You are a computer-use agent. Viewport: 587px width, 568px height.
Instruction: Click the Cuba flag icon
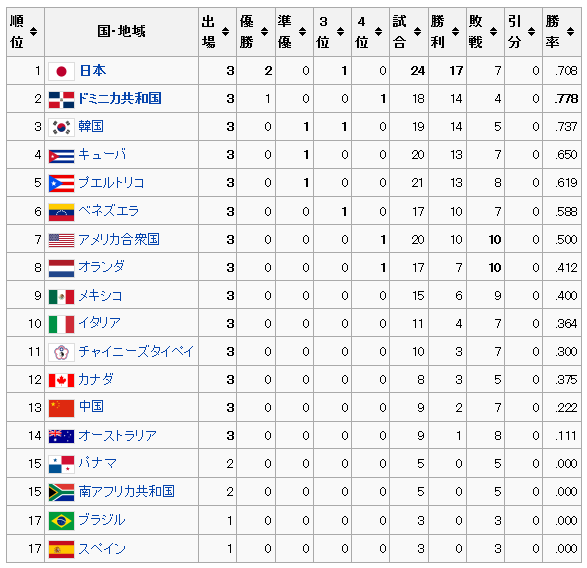click(x=61, y=156)
